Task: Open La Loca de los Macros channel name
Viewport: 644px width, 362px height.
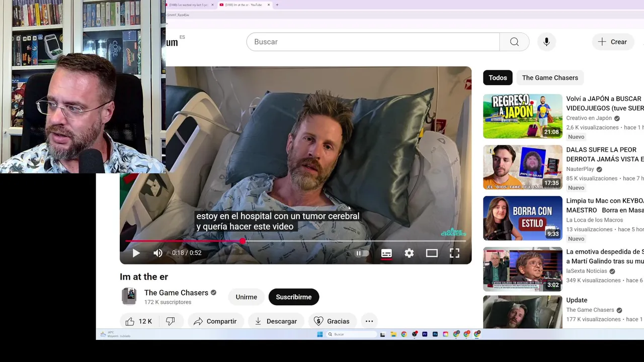Action: pyautogui.click(x=595, y=220)
